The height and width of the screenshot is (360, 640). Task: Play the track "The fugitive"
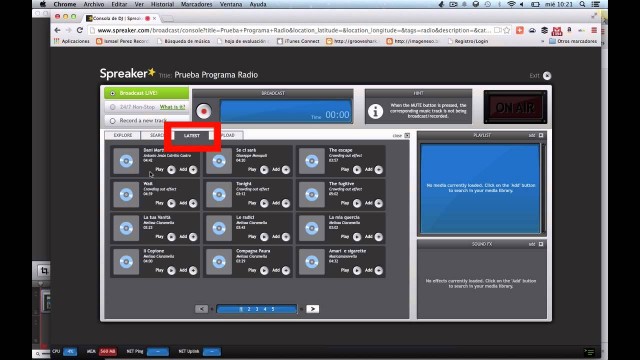357,203
